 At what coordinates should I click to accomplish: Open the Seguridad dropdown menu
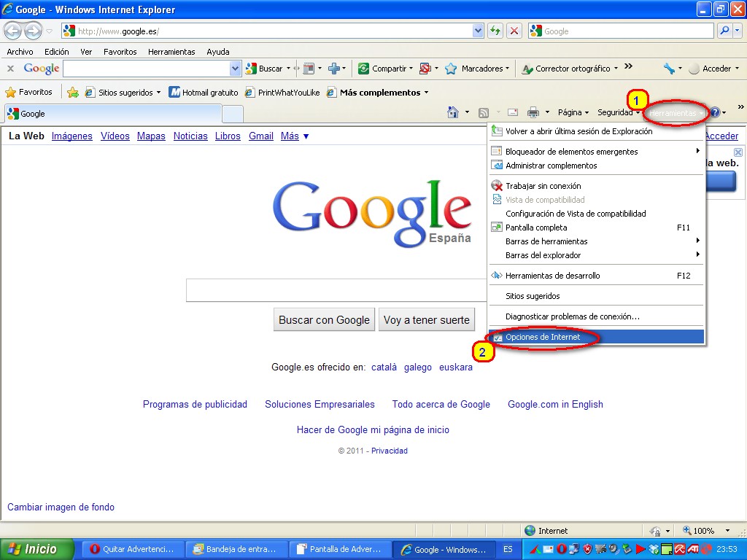[x=619, y=112]
